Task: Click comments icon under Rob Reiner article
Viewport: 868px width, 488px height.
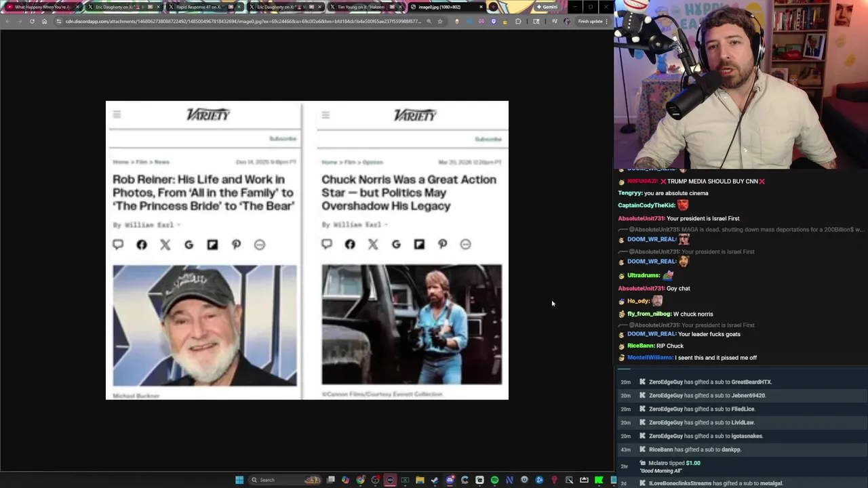Action: point(118,245)
